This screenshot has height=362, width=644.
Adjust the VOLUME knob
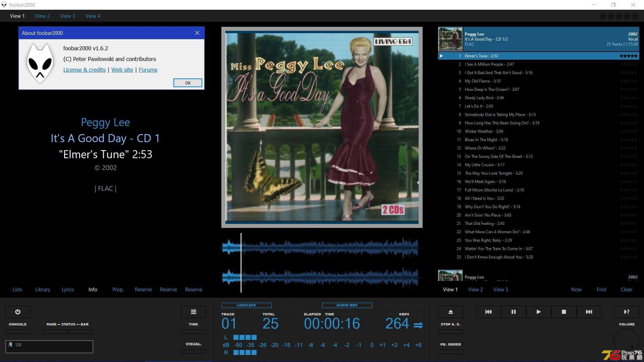[627, 341]
